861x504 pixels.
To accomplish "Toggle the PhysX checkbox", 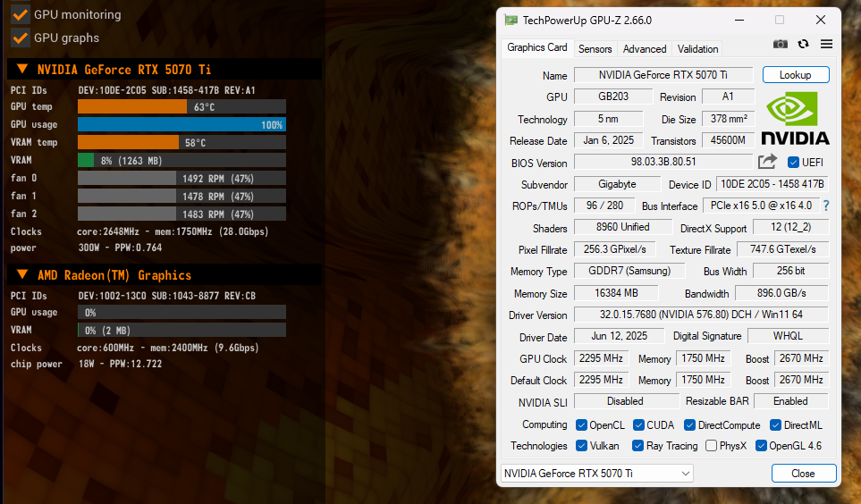I will [711, 445].
